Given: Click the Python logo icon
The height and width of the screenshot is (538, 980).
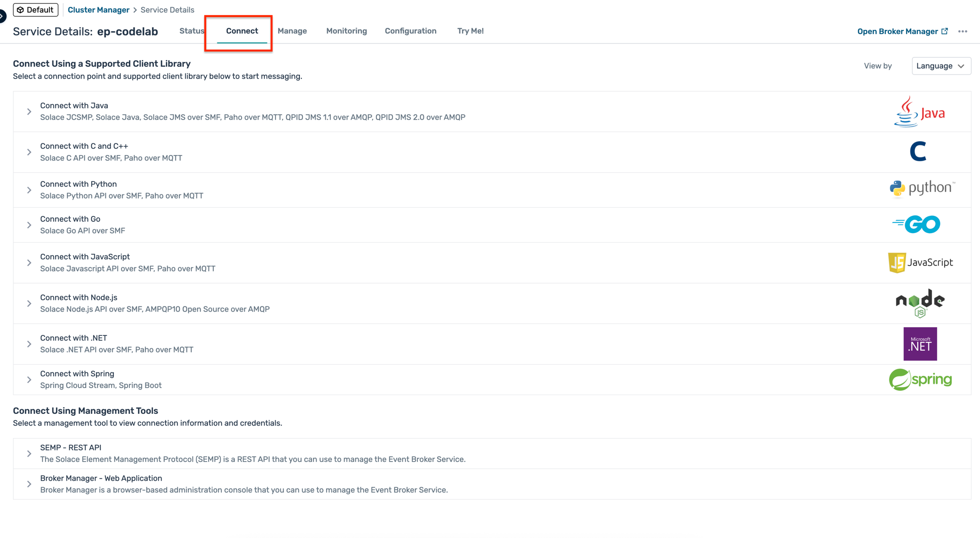Looking at the screenshot, I should [x=922, y=188].
